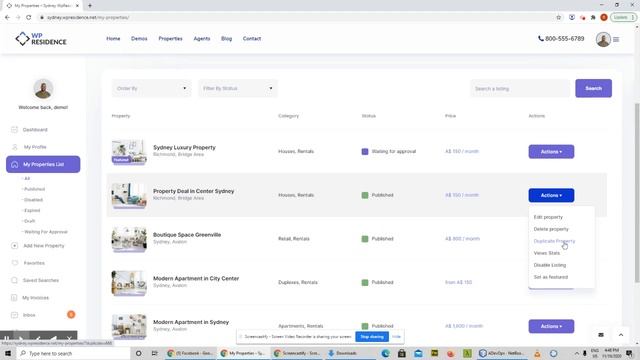Click the Search a listing field

pyautogui.click(x=520, y=89)
